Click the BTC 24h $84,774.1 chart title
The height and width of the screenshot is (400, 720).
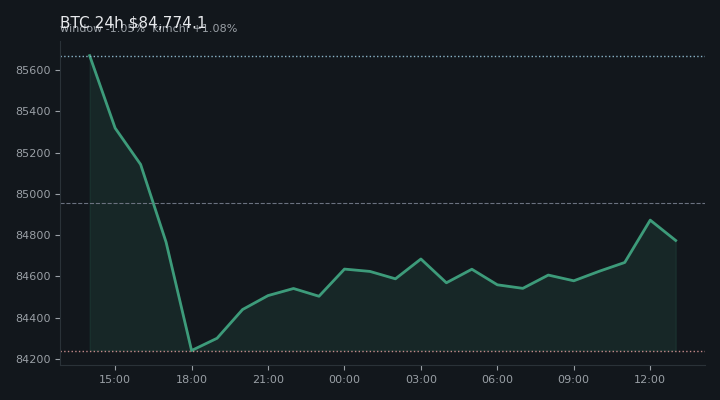pos(133,22)
